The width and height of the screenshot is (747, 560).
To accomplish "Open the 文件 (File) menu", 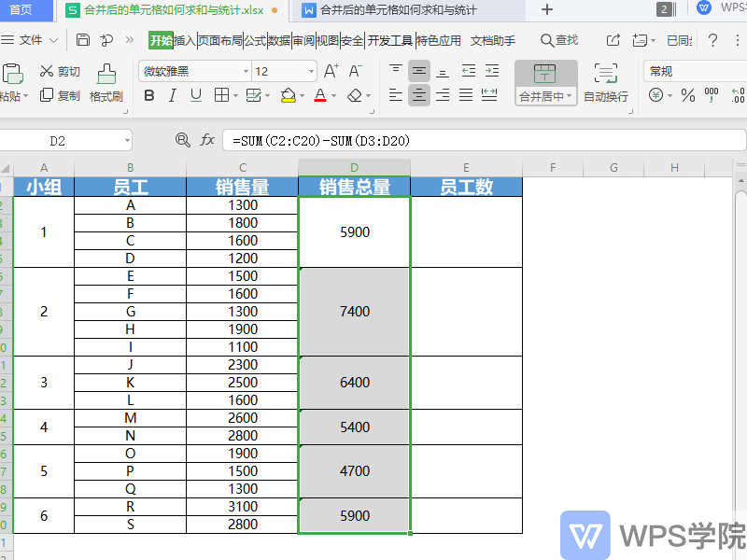I will click(x=30, y=40).
